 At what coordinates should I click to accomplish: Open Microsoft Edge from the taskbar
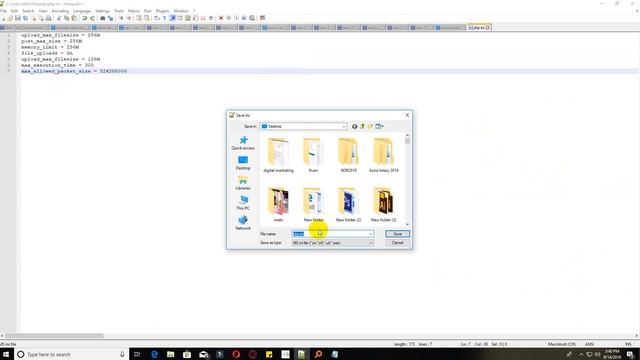click(x=154, y=354)
